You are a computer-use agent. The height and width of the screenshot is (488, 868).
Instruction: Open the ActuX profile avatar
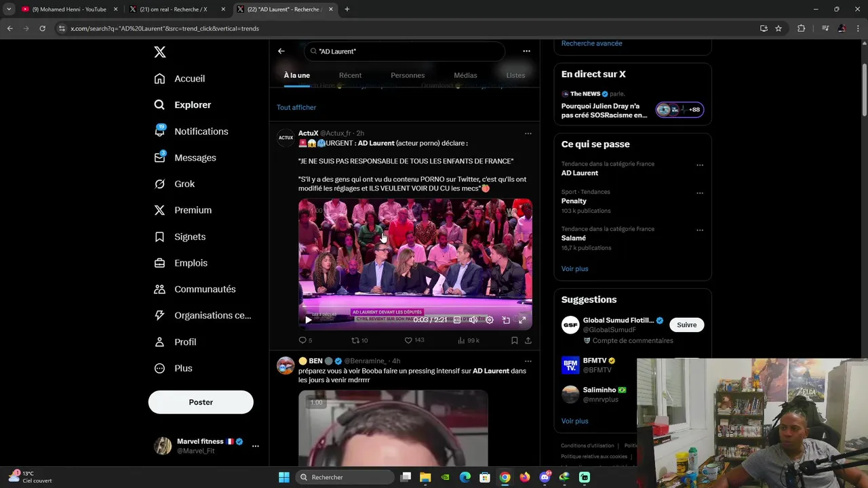(286, 138)
